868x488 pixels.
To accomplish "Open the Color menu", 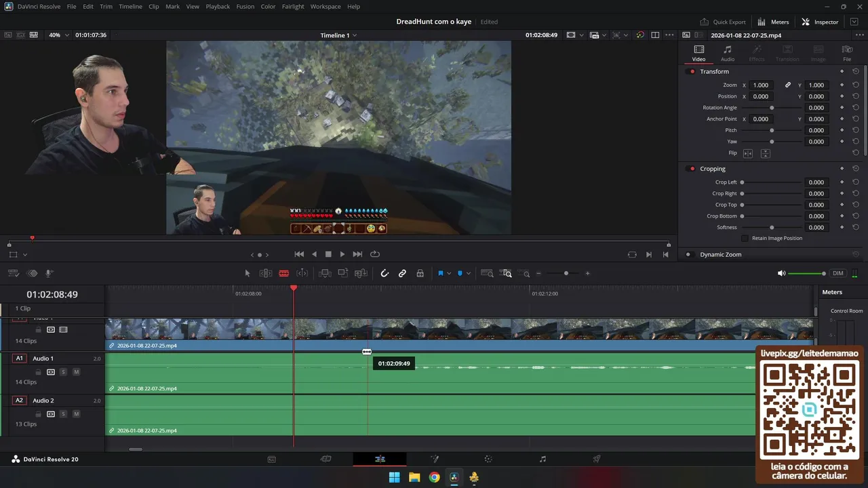I will [x=268, y=6].
